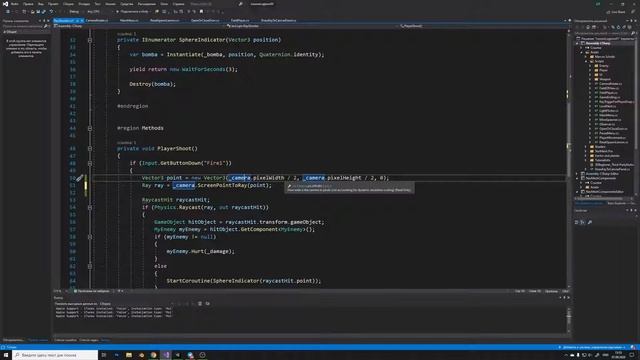Click the toolbox search magnifier icon
640x360 pixels.
[x=46, y=26]
